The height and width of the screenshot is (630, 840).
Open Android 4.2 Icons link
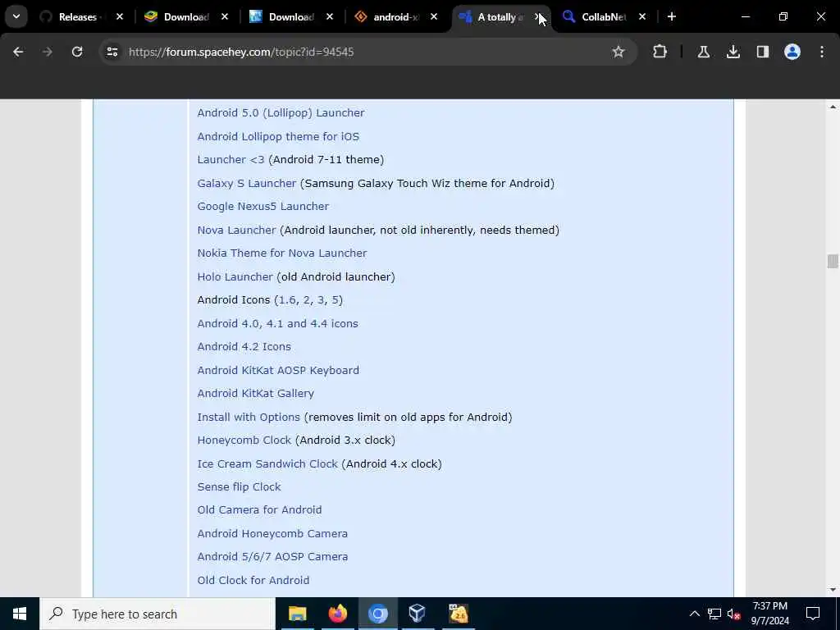point(244,347)
